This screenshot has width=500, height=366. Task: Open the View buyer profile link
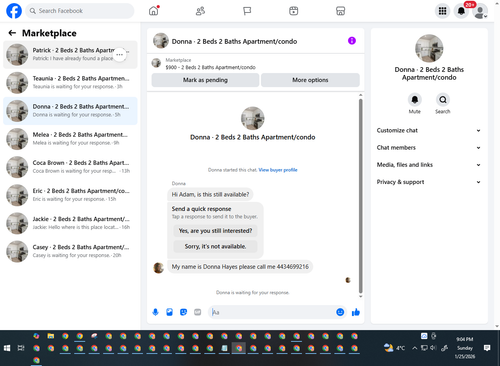[278, 170]
